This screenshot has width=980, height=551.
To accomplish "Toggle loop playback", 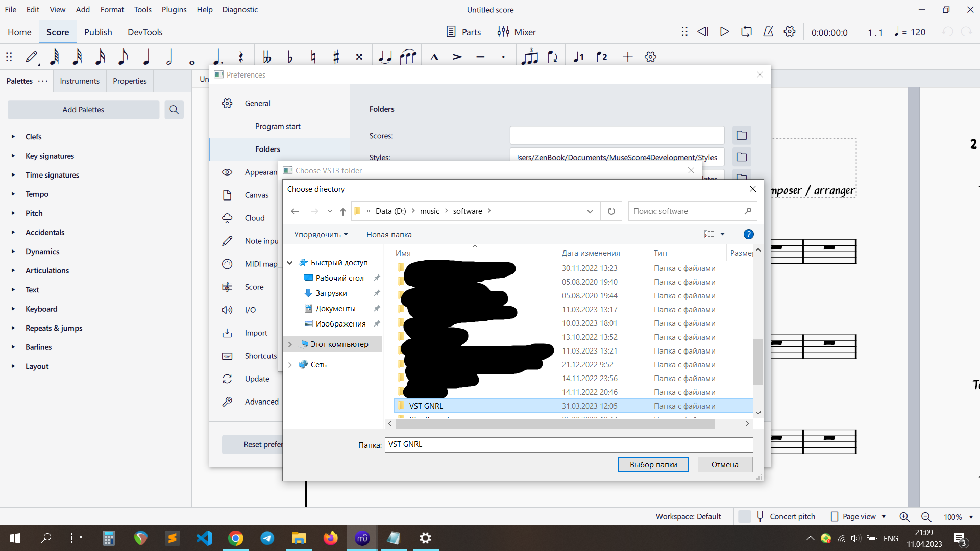I will [x=746, y=32].
